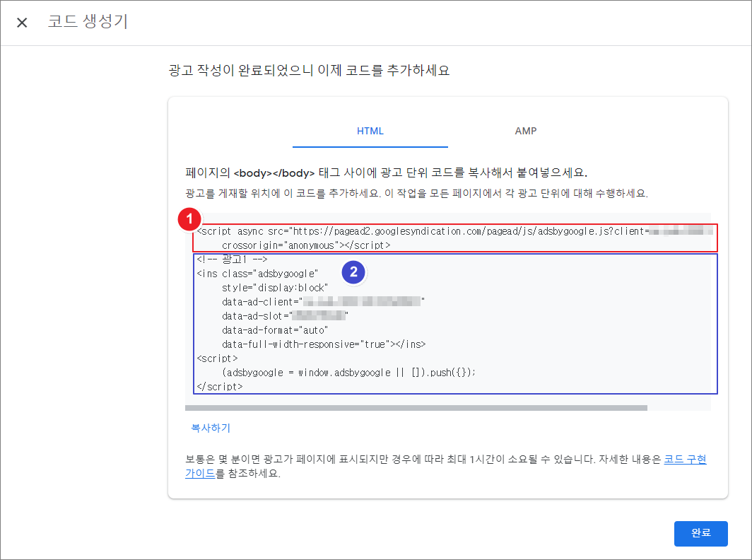Click the adsbygoogle push script line
The image size is (752, 560).
tap(348, 373)
